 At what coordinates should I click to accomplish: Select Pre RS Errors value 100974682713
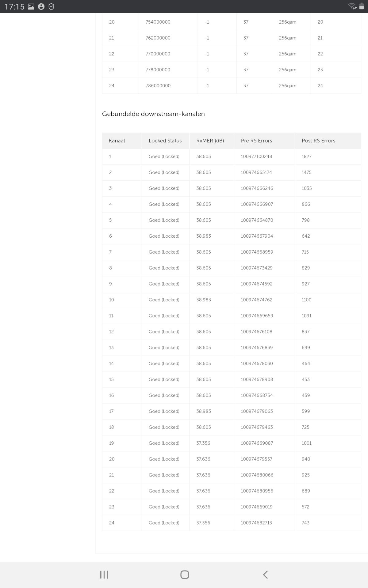click(x=256, y=523)
